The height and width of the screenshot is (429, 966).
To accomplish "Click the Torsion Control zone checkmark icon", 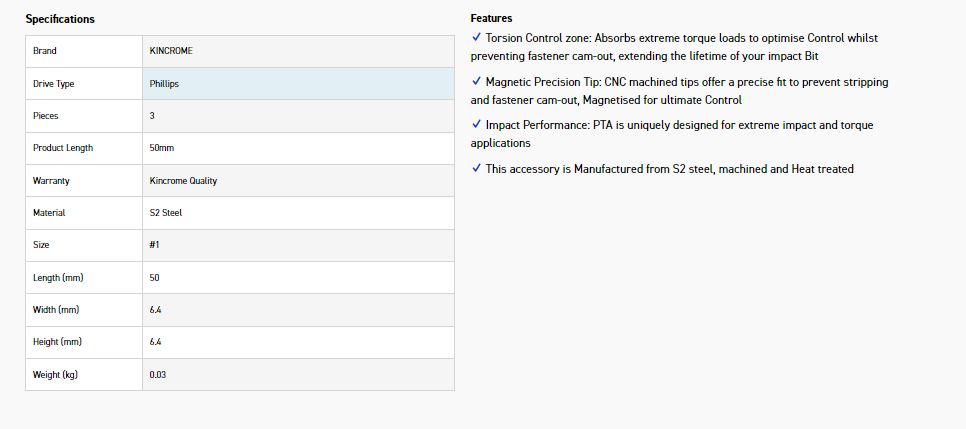I will pyautogui.click(x=476, y=37).
